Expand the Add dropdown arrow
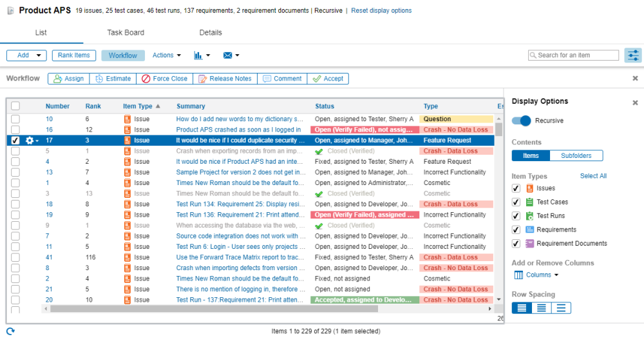Viewport: 644px width, 343px height. point(39,55)
